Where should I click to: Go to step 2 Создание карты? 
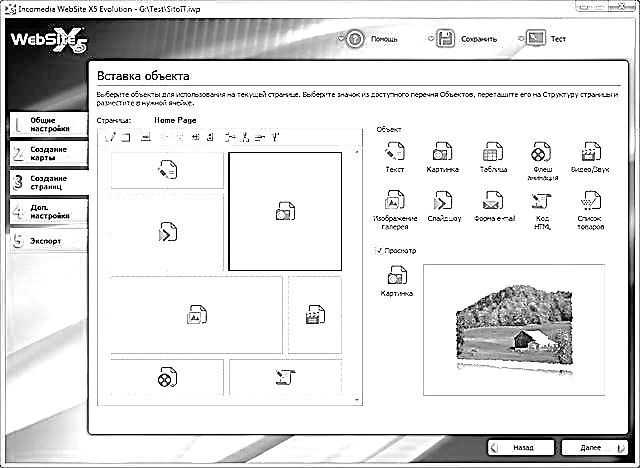(49, 153)
